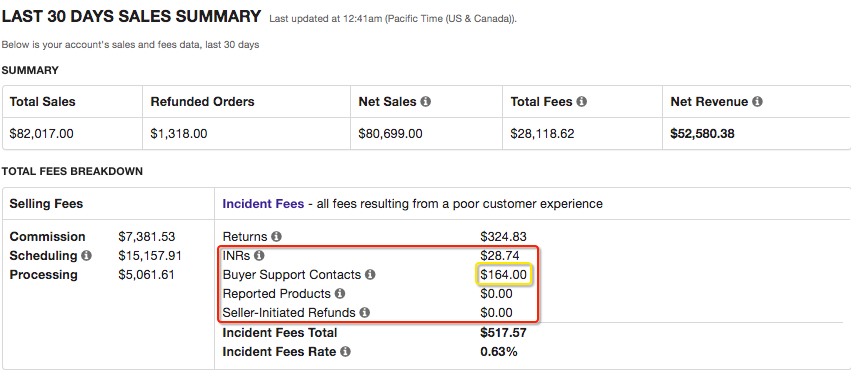
Task: Click the info icon beside Total Fees
Action: click(x=581, y=101)
